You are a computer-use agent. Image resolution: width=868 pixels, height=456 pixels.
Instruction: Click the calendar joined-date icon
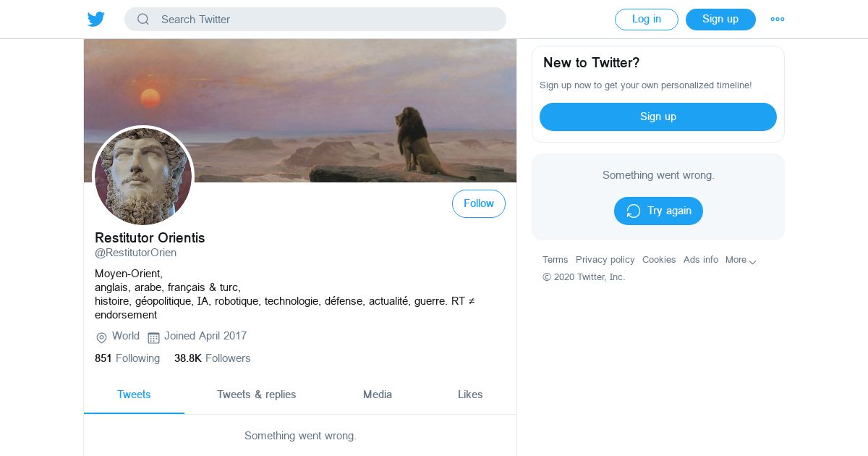click(153, 337)
